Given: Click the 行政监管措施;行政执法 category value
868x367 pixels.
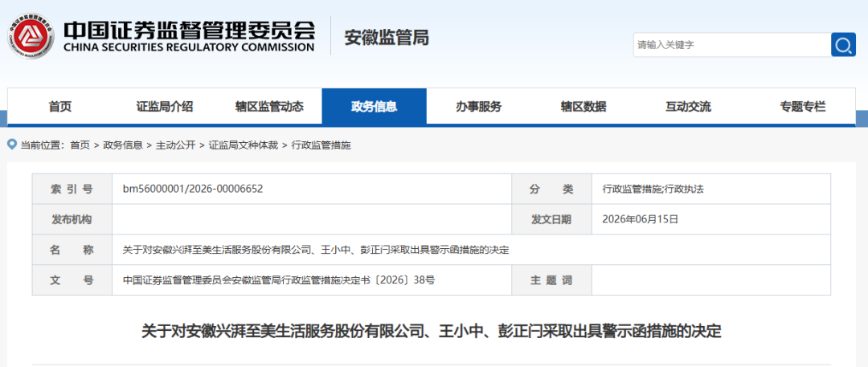Looking at the screenshot, I should click(653, 189).
